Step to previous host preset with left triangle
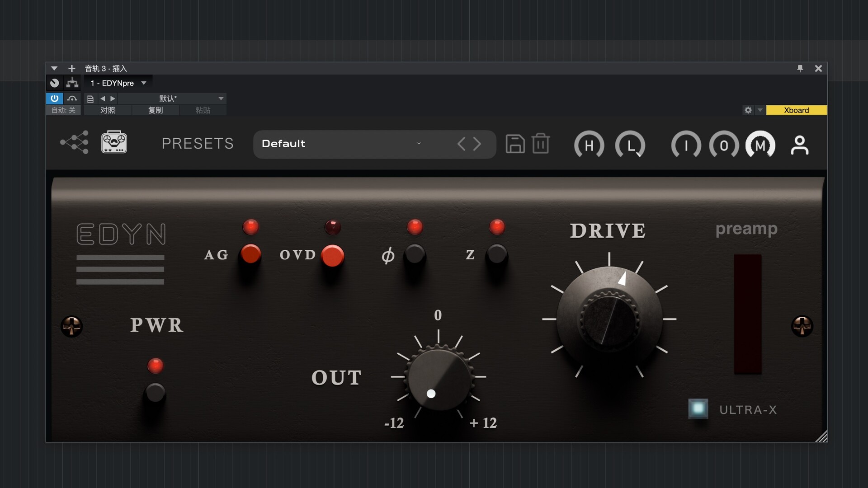The height and width of the screenshot is (488, 868). [x=103, y=99]
